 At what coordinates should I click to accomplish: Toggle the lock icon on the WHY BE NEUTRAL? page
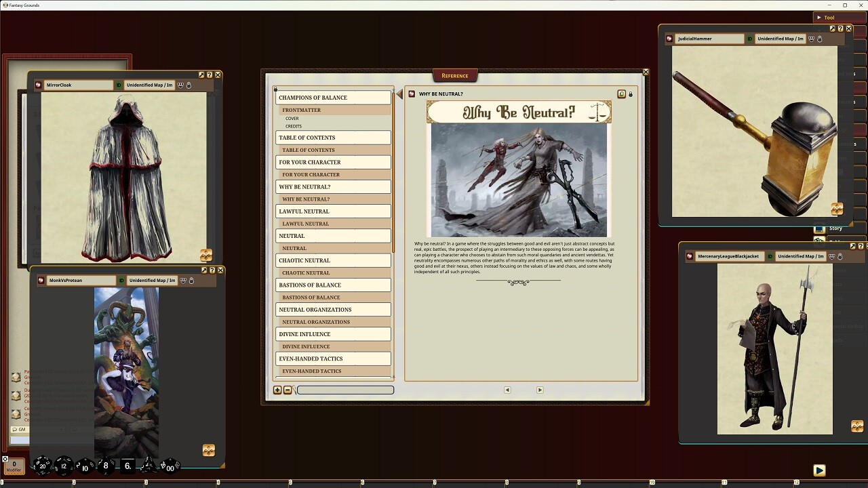point(630,94)
